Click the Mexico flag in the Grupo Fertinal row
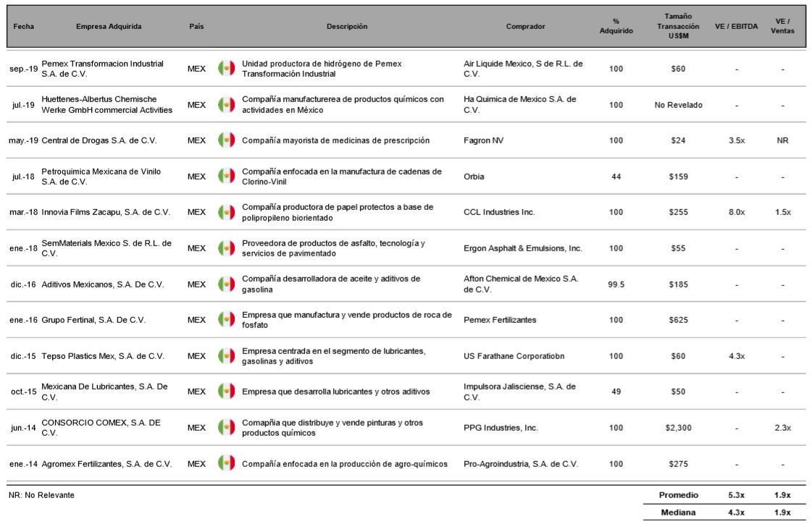 (226, 319)
